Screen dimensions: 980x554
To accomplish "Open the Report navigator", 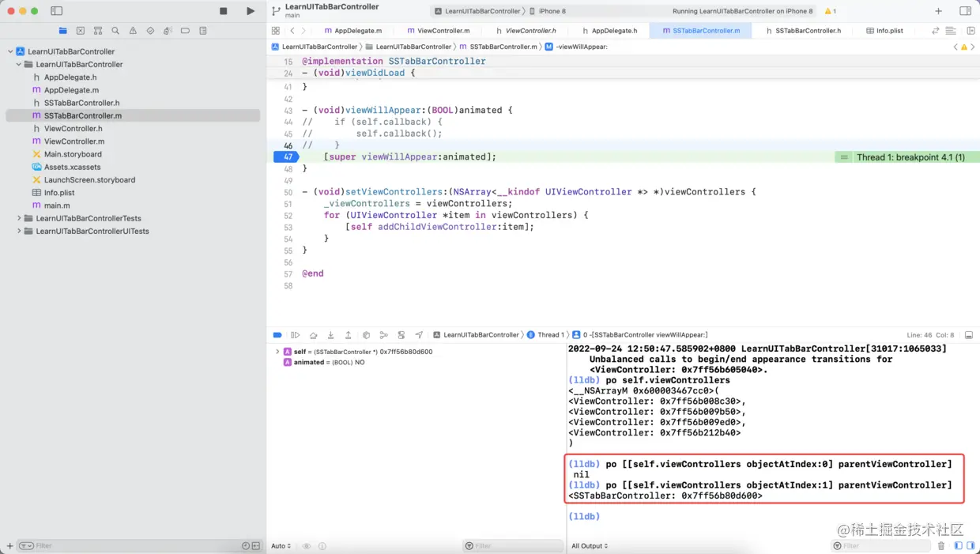I will pyautogui.click(x=203, y=31).
